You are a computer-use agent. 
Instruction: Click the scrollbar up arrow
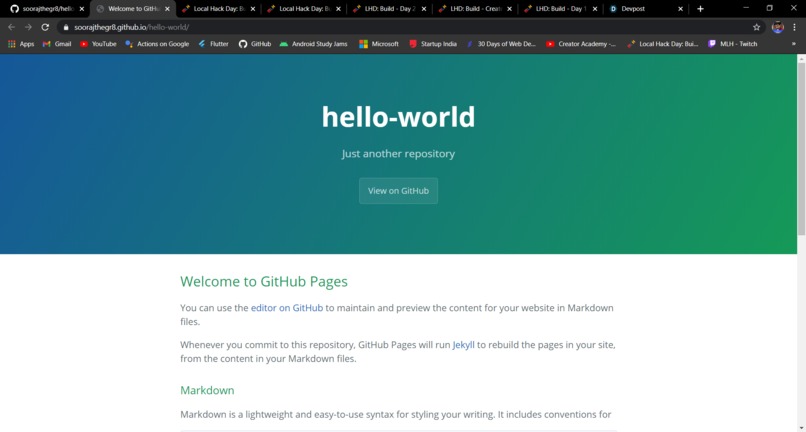click(x=801, y=59)
